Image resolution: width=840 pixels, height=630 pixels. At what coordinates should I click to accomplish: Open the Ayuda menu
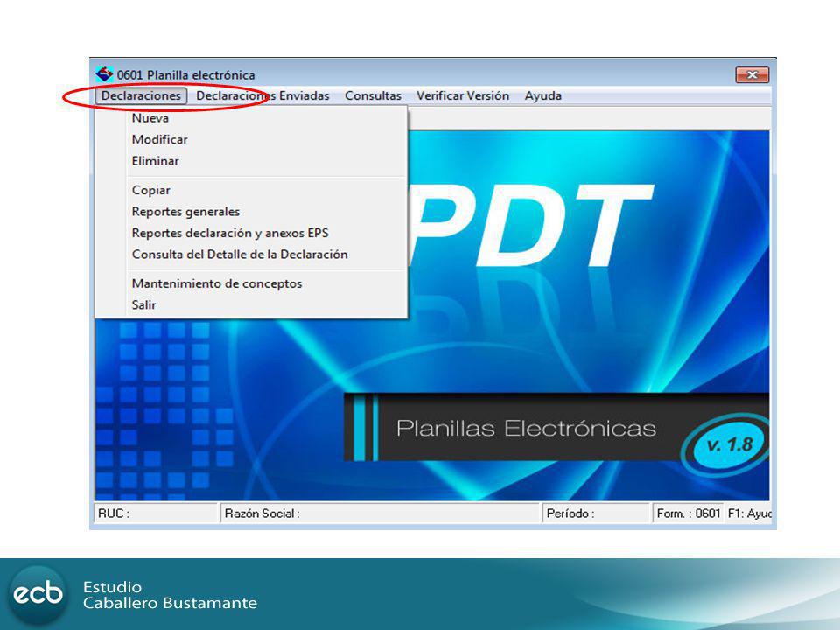point(543,96)
